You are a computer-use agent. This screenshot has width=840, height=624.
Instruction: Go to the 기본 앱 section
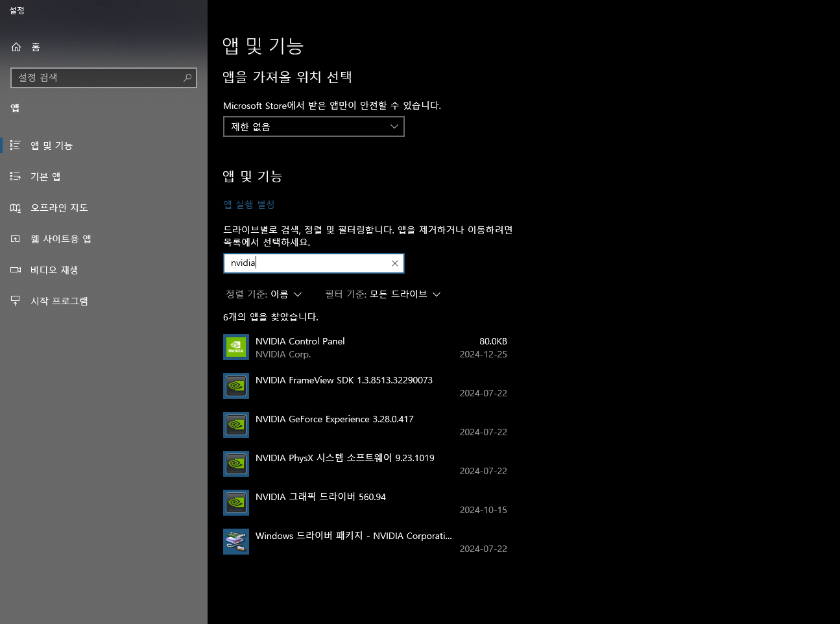104,176
